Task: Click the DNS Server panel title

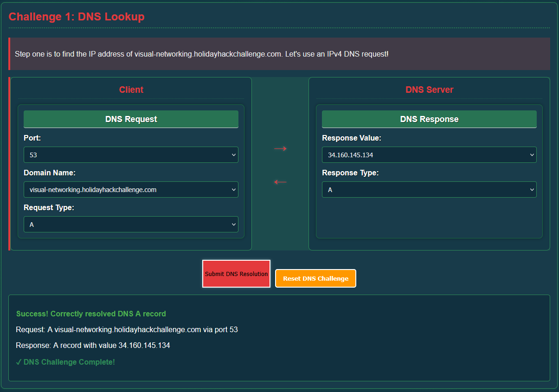Action: pos(430,90)
